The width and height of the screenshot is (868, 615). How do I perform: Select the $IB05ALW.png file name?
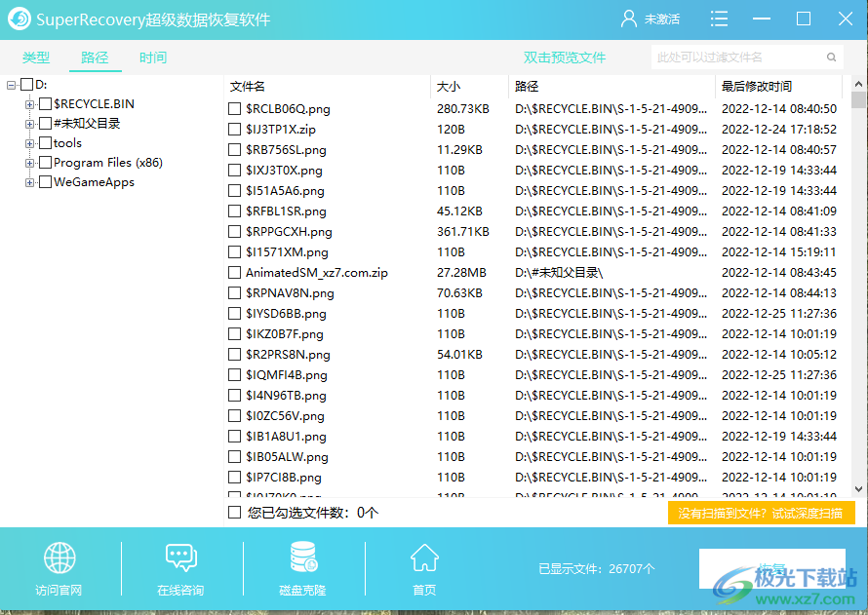point(287,457)
